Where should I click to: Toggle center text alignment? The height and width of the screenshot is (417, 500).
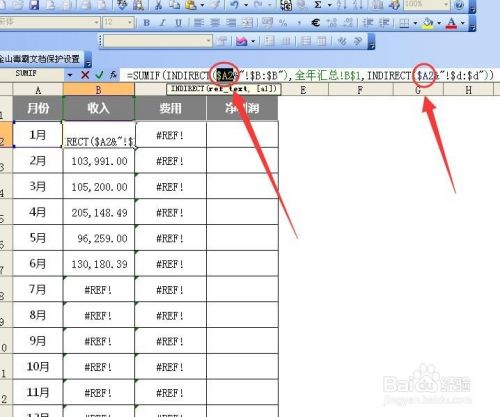215,23
